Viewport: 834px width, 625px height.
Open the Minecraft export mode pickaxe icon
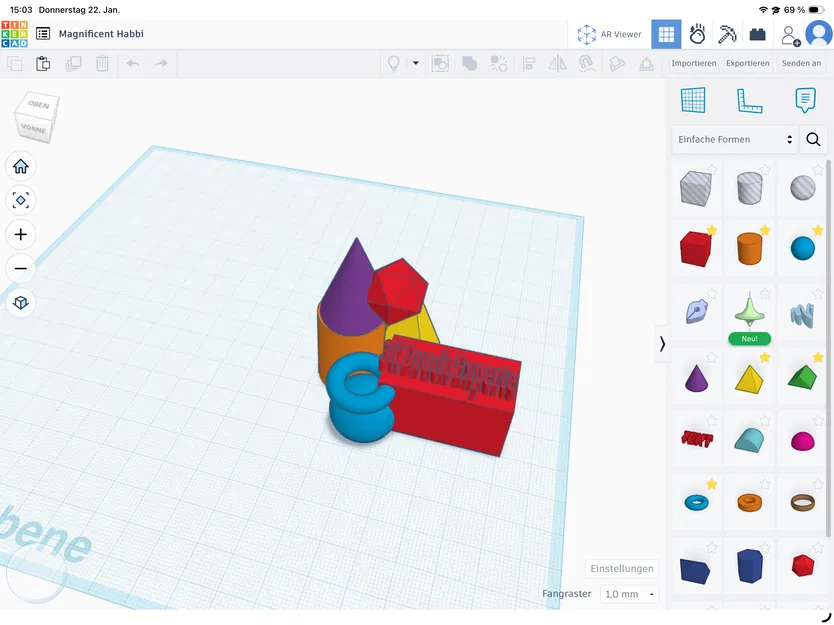[x=727, y=33]
